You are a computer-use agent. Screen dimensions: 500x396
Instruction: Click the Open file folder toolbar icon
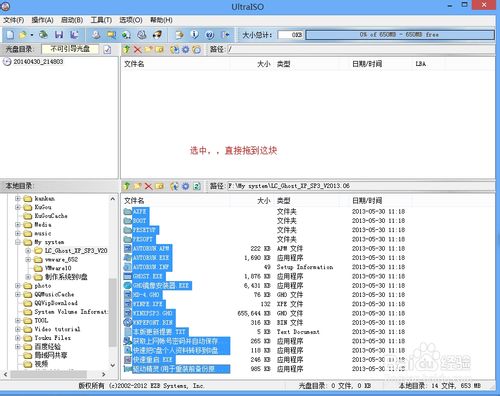click(x=23, y=35)
